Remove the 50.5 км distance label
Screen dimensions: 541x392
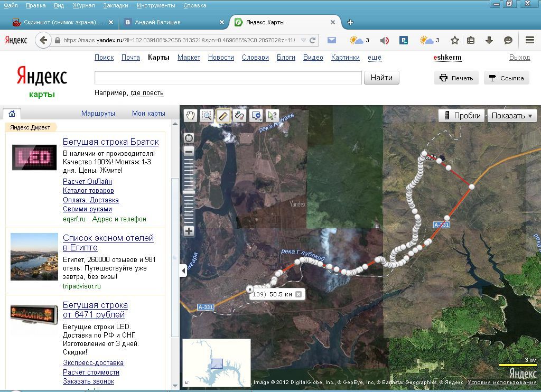[299, 294]
